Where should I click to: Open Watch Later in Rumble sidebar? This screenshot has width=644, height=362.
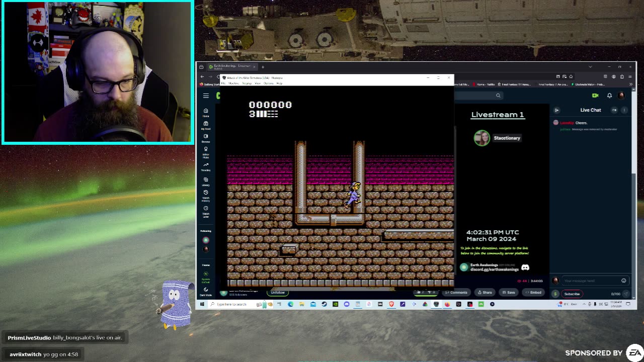click(x=206, y=211)
